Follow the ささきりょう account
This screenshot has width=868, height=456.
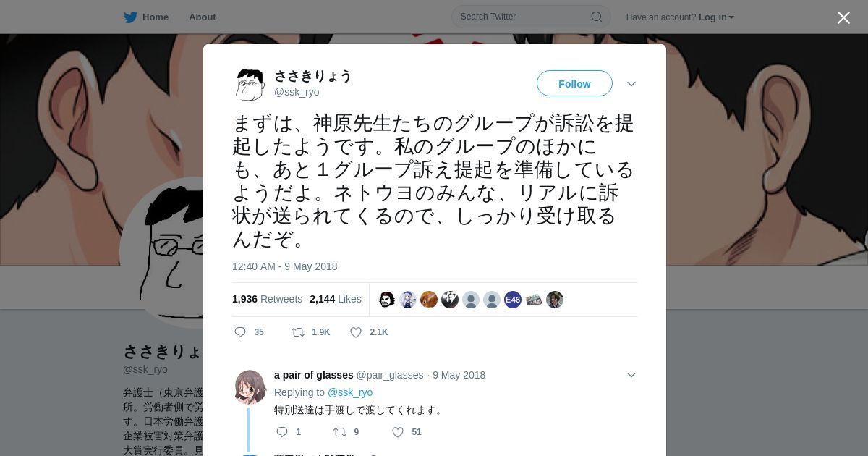point(574,83)
